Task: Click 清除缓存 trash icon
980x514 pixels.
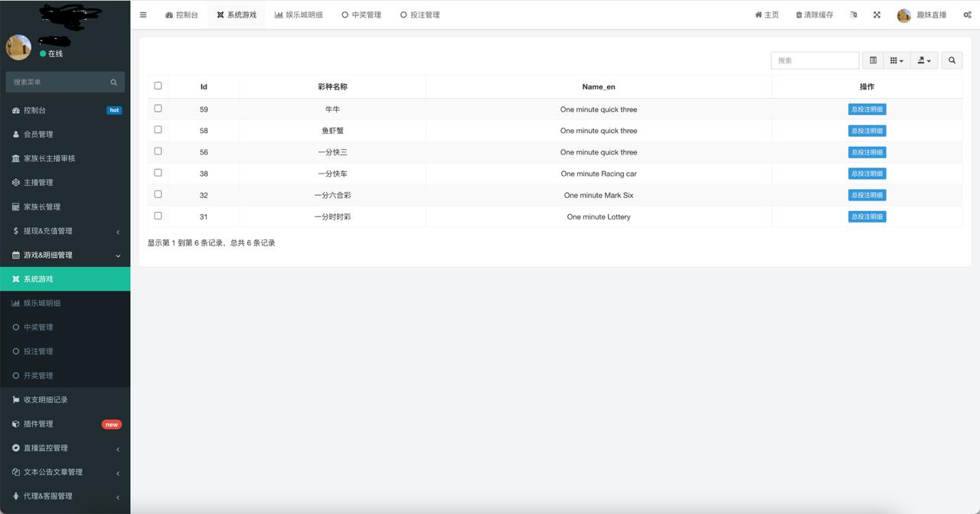Action: [x=799, y=15]
